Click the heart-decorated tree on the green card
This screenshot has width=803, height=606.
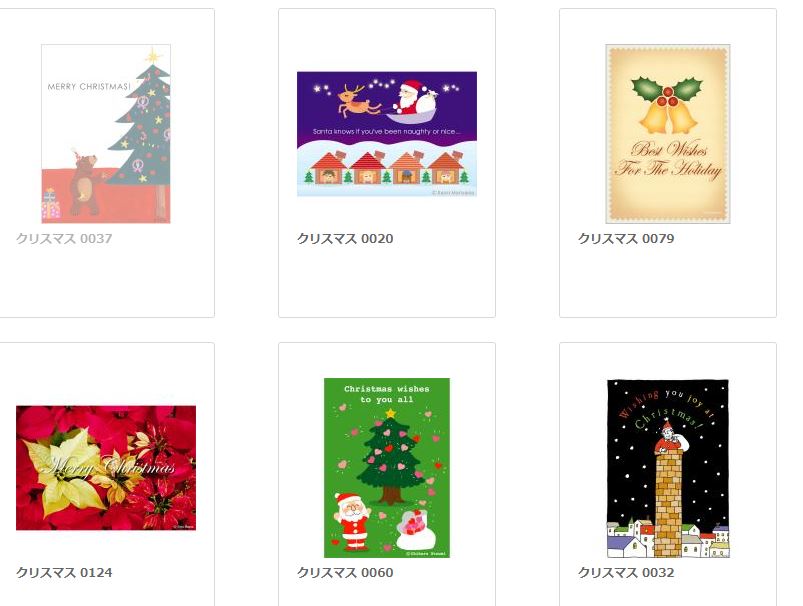(391, 456)
